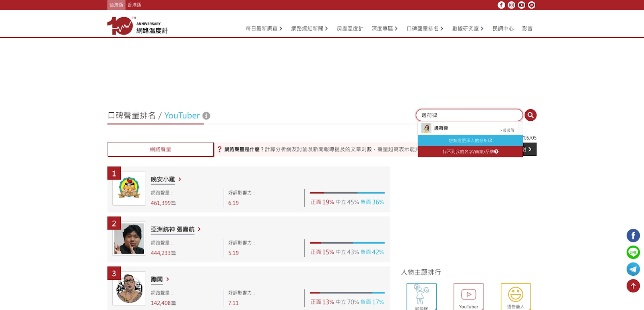Image resolution: width=644 pixels, height=310 pixels.
Task: Click 負面 36% label
Action: [372, 202]
